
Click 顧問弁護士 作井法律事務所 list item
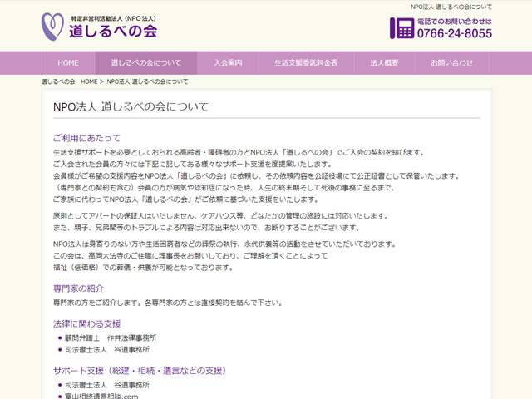click(x=111, y=338)
